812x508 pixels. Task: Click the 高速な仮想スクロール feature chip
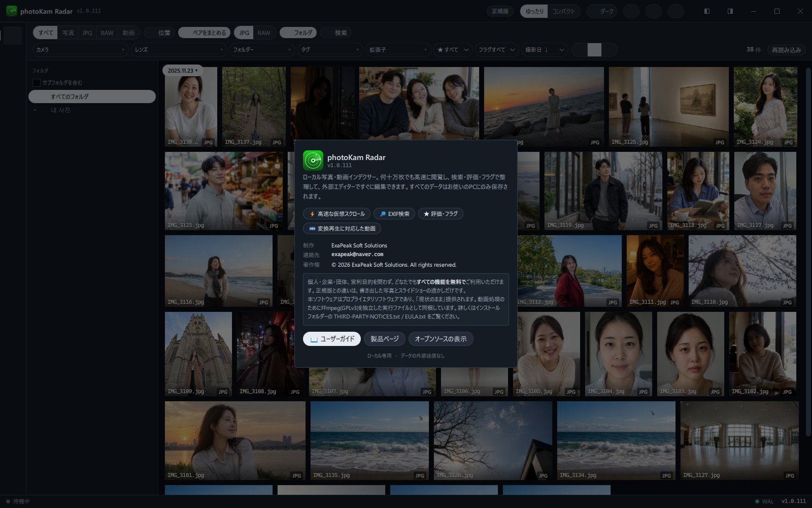[x=337, y=214]
